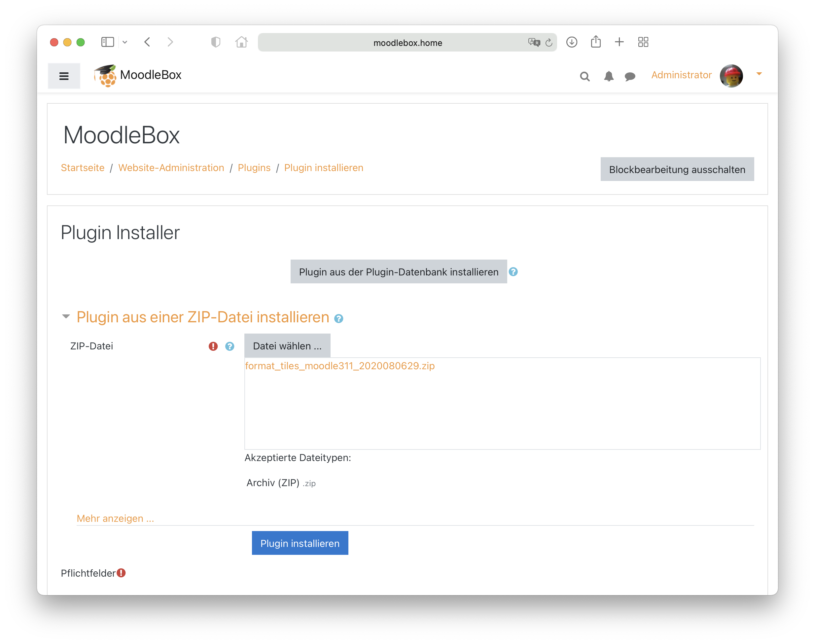Open Safari sidebar options chevron
This screenshot has height=644, width=815.
coord(125,42)
